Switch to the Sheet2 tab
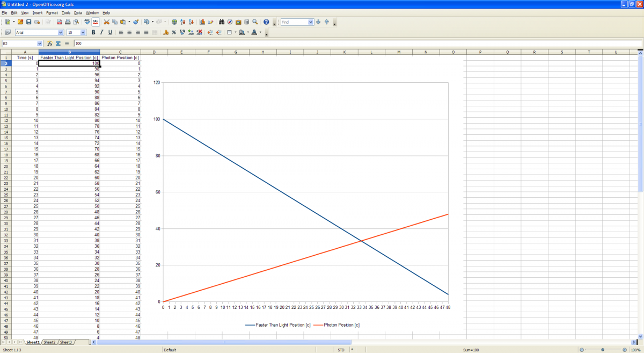 [49, 342]
